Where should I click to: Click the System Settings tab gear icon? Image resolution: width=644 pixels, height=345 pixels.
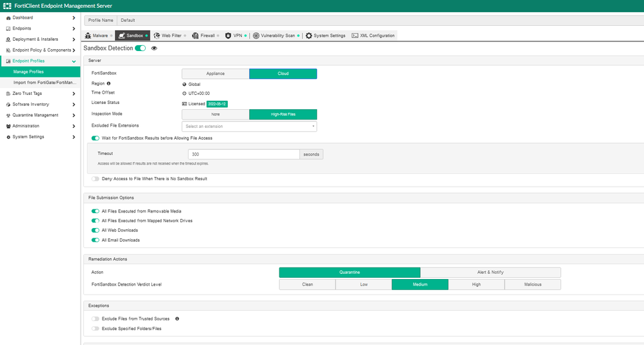pyautogui.click(x=309, y=36)
